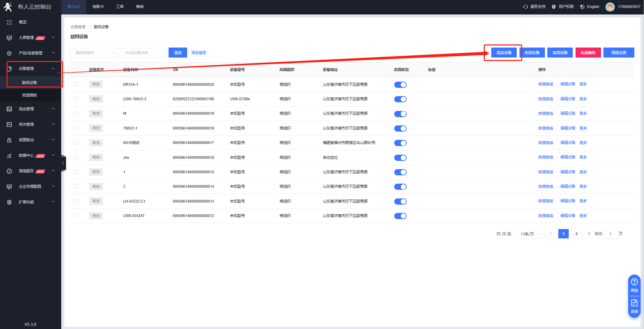Screen dimensions: 644x329
Task: Click the user avatar in top bar
Action: tap(610, 7)
